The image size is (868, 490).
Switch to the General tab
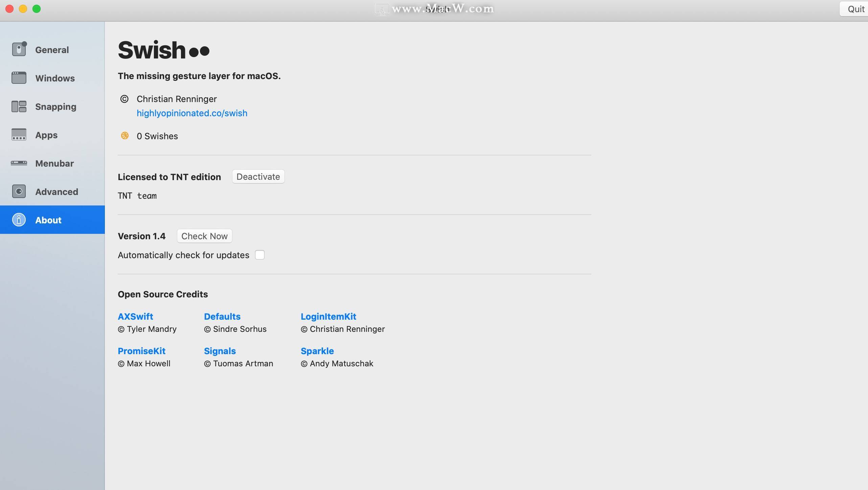click(52, 50)
